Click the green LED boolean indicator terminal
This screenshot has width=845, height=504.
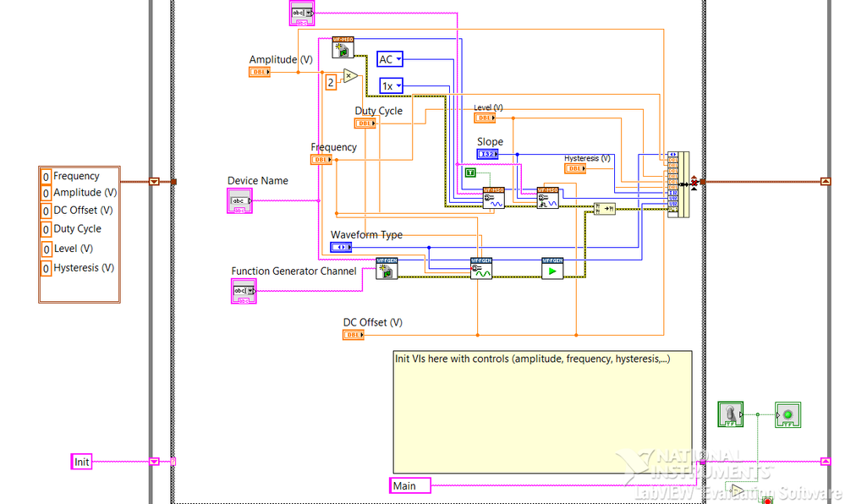click(787, 415)
